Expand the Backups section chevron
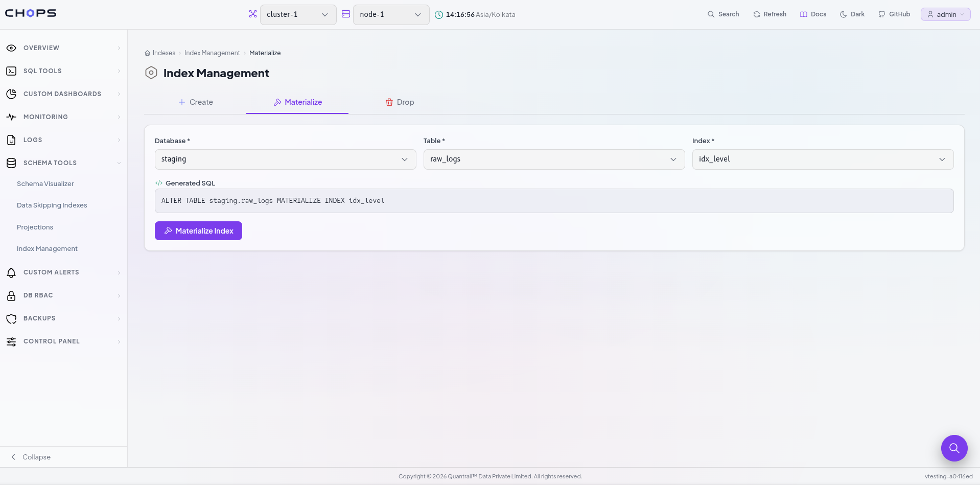The width and height of the screenshot is (980, 485). click(x=119, y=318)
